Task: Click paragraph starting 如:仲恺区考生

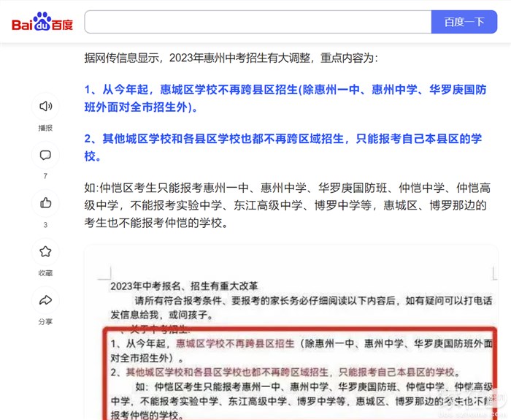Action: click(288, 205)
